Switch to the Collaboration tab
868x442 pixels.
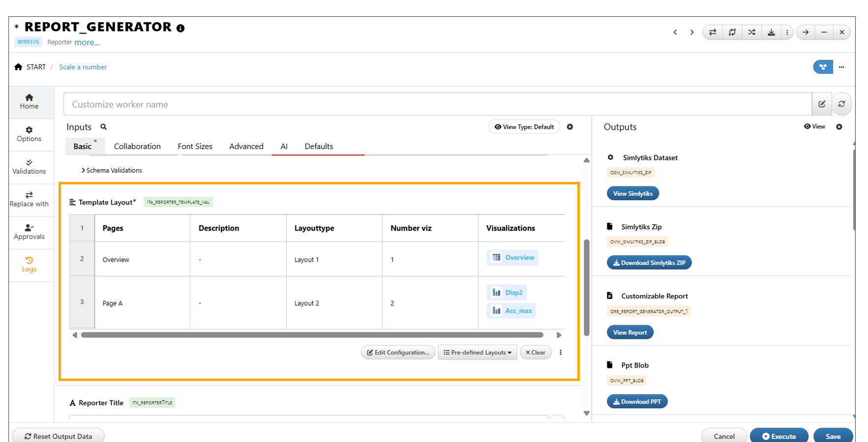point(137,147)
